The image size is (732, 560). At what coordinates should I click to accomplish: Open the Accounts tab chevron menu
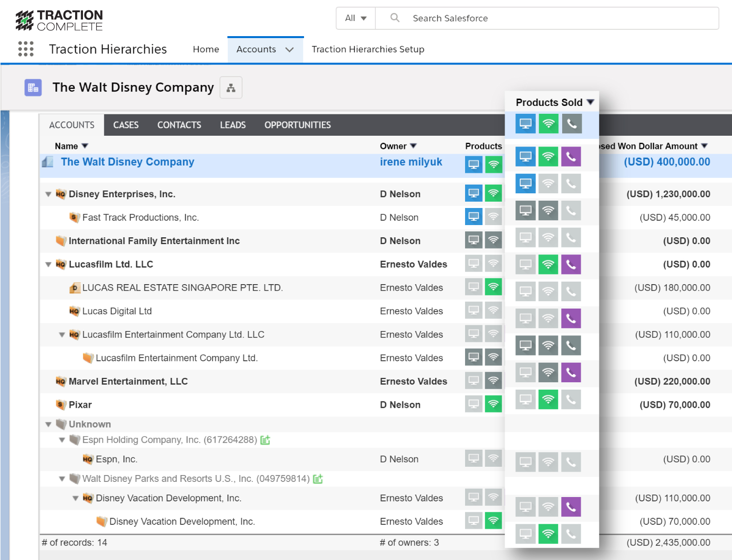coord(289,49)
